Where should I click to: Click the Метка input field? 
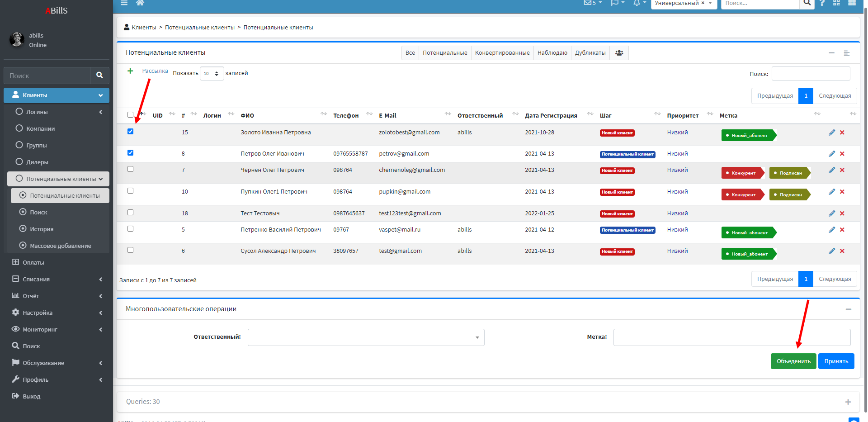click(731, 337)
